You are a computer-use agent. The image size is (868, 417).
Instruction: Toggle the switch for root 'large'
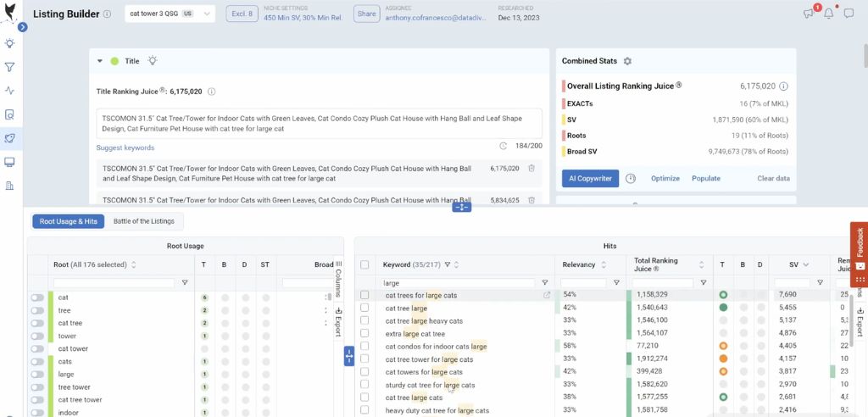[x=37, y=375]
